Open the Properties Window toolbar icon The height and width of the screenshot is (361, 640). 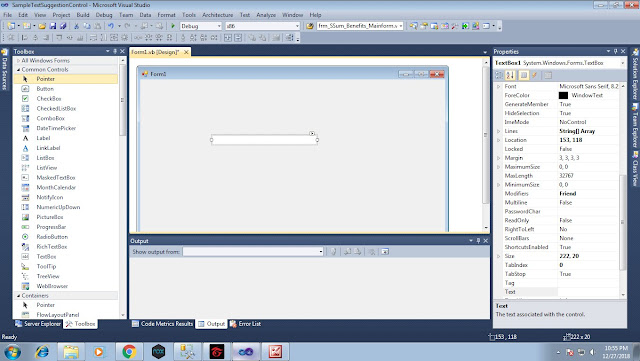click(424, 26)
